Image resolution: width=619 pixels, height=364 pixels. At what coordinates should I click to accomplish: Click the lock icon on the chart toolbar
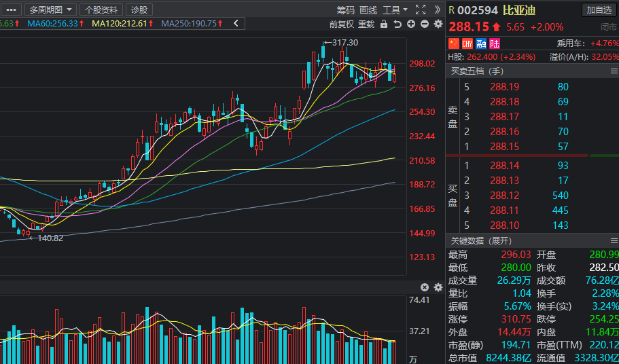pos(384,24)
